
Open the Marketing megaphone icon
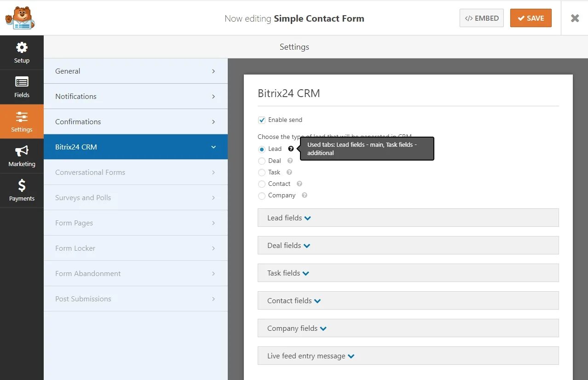click(x=22, y=151)
